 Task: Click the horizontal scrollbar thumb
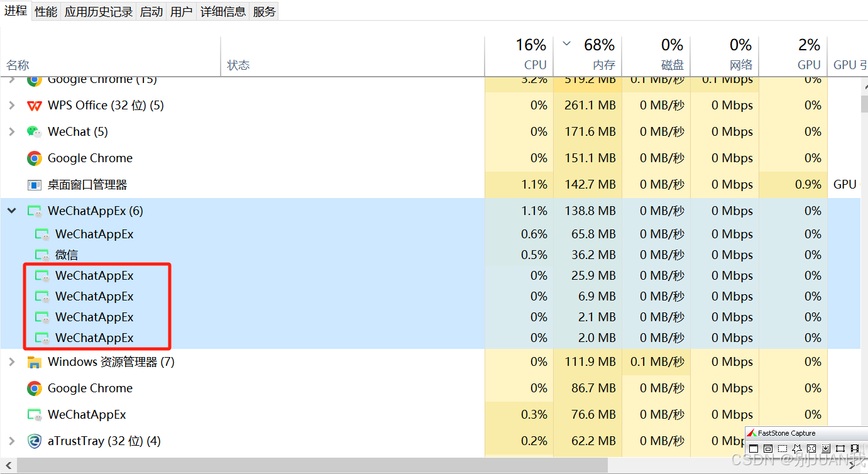point(312,465)
